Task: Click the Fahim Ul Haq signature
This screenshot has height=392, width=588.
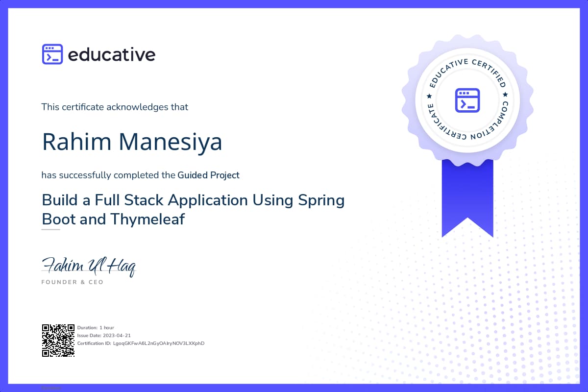Action: [88, 266]
